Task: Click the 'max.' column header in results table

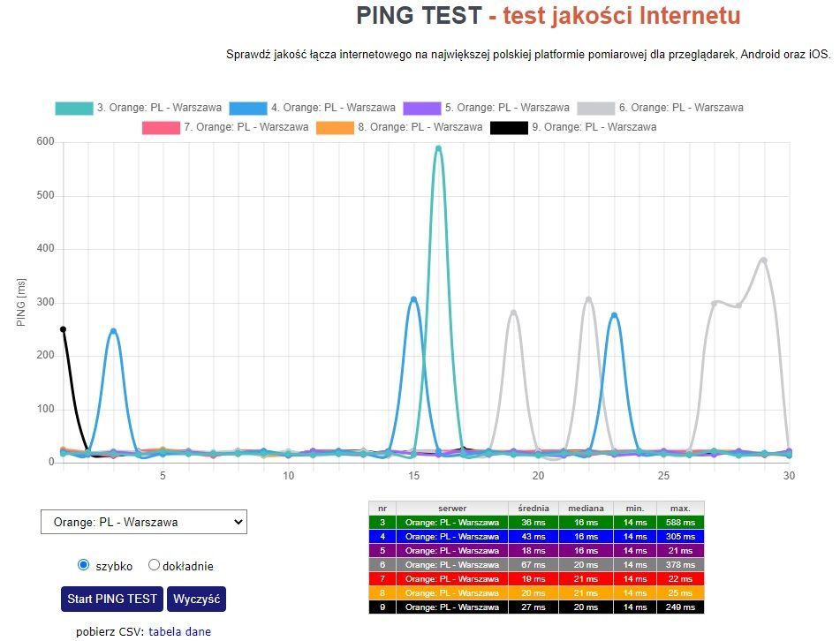Action: tap(680, 509)
